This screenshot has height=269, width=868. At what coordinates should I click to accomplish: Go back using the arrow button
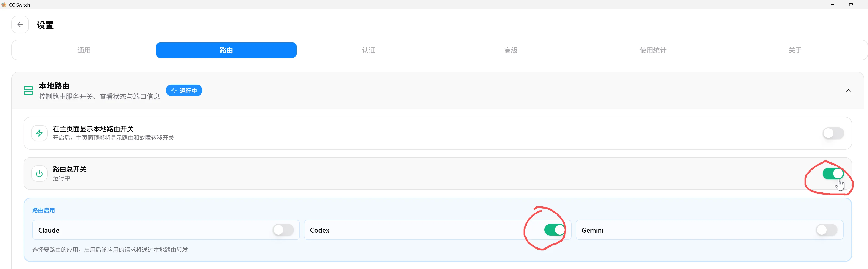coord(20,25)
